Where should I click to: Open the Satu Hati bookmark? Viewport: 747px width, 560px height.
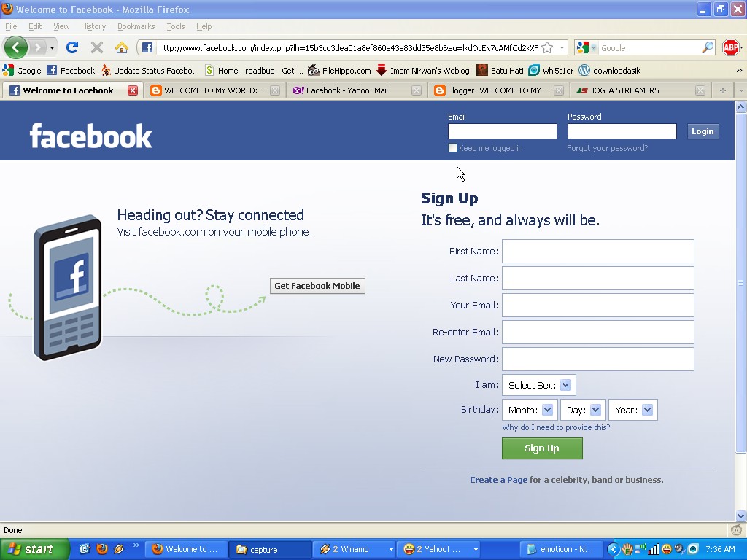tap(500, 71)
